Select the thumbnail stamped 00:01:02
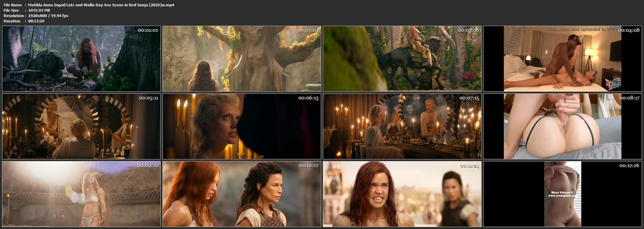 pyautogui.click(x=82, y=59)
